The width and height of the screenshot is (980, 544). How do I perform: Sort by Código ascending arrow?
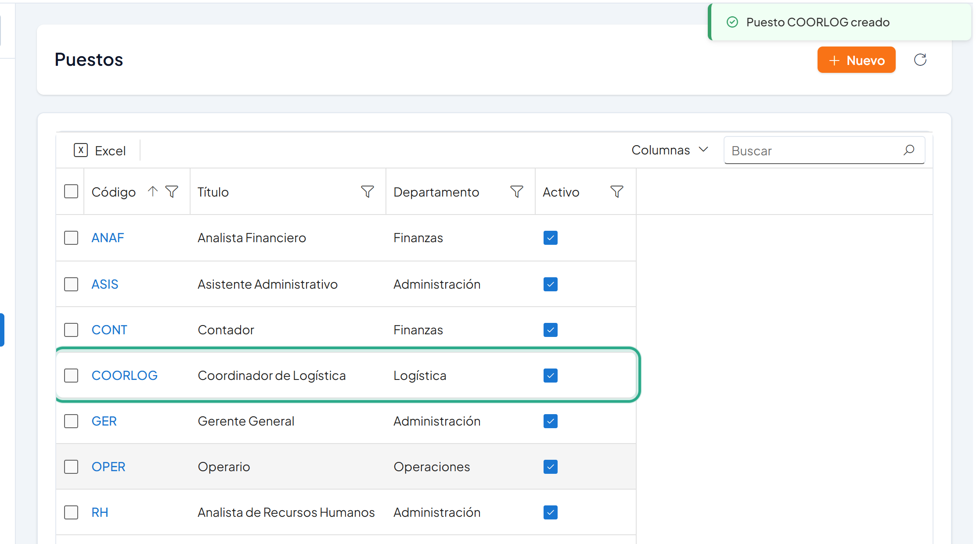pyautogui.click(x=152, y=191)
